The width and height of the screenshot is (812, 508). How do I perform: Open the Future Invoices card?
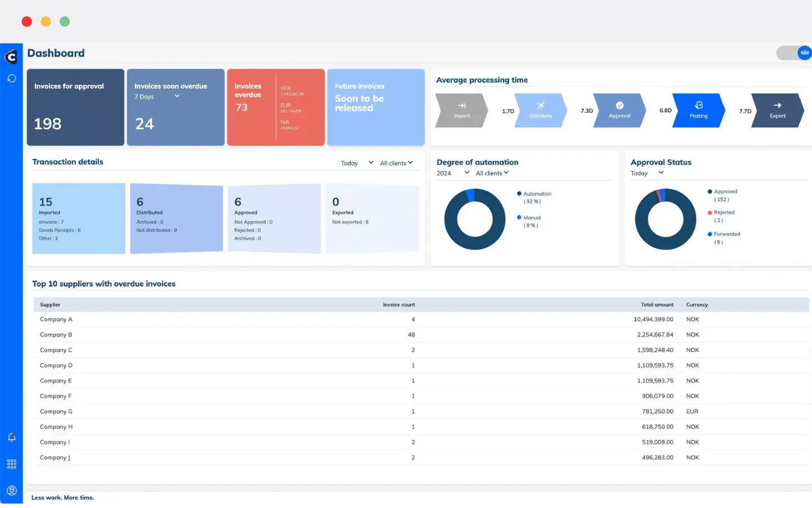376,107
